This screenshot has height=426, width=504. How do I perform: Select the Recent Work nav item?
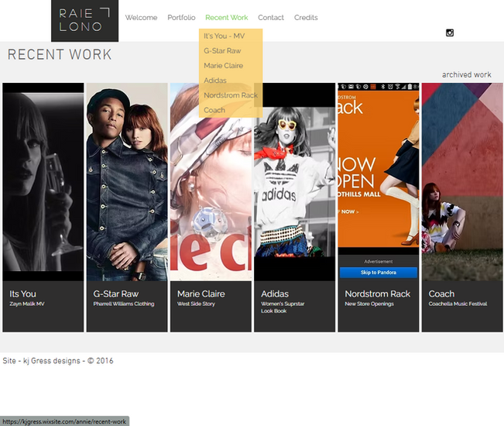227,18
